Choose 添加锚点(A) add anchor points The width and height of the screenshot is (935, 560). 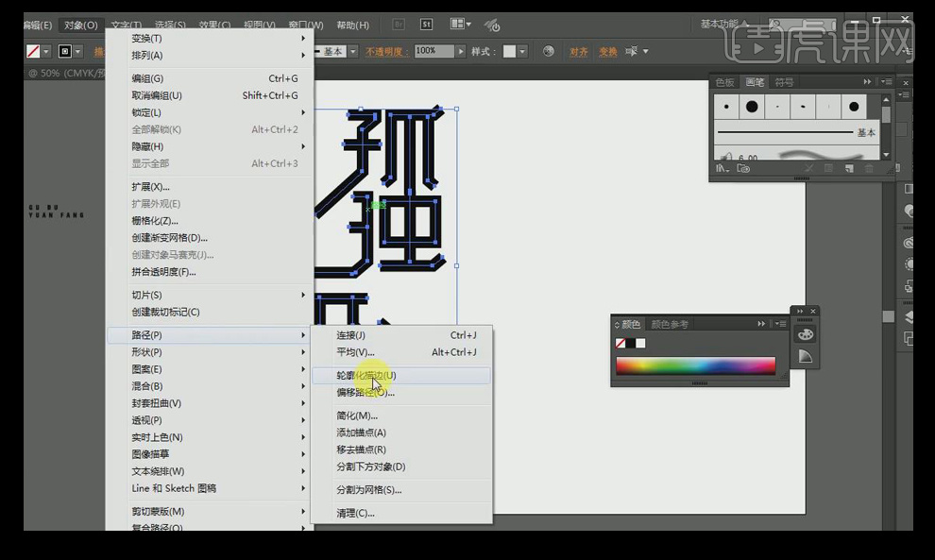click(401, 433)
